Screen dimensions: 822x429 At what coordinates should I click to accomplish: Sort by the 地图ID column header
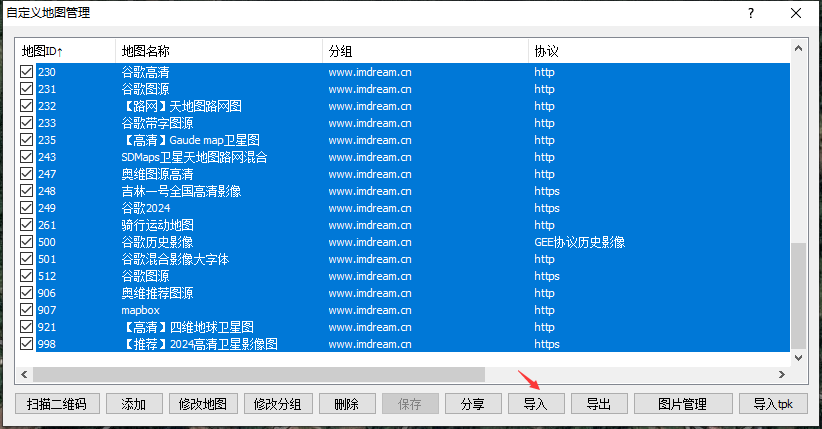(x=65, y=51)
